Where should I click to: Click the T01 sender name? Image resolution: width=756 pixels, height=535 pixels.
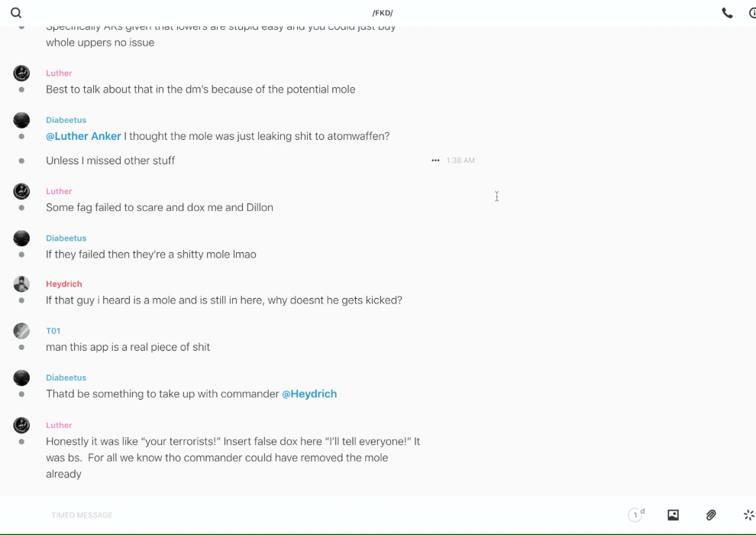pyautogui.click(x=53, y=331)
